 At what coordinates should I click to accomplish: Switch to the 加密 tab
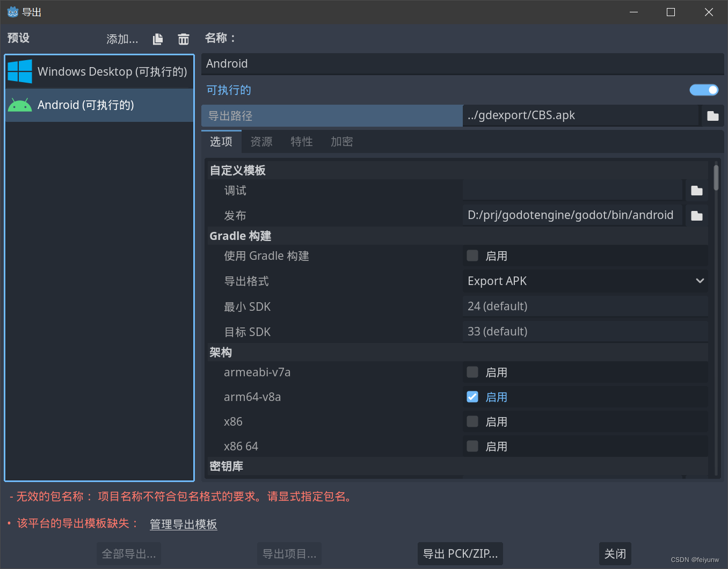click(342, 142)
